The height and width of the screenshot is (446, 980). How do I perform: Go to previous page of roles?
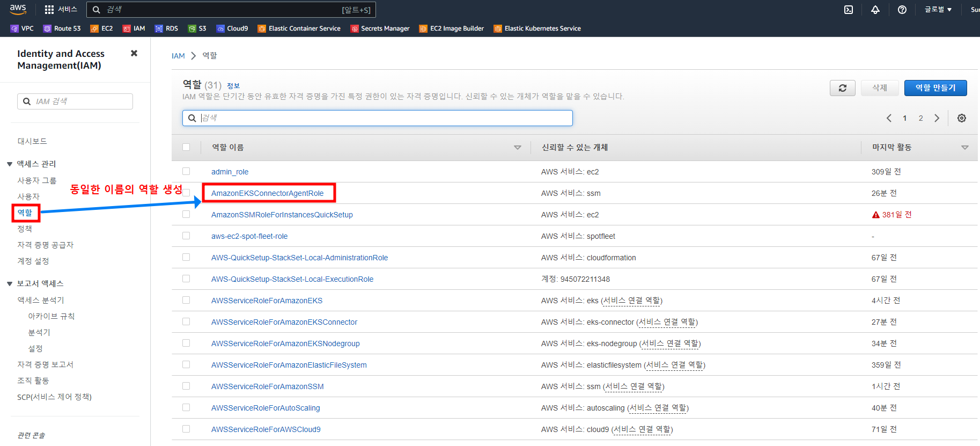point(889,118)
